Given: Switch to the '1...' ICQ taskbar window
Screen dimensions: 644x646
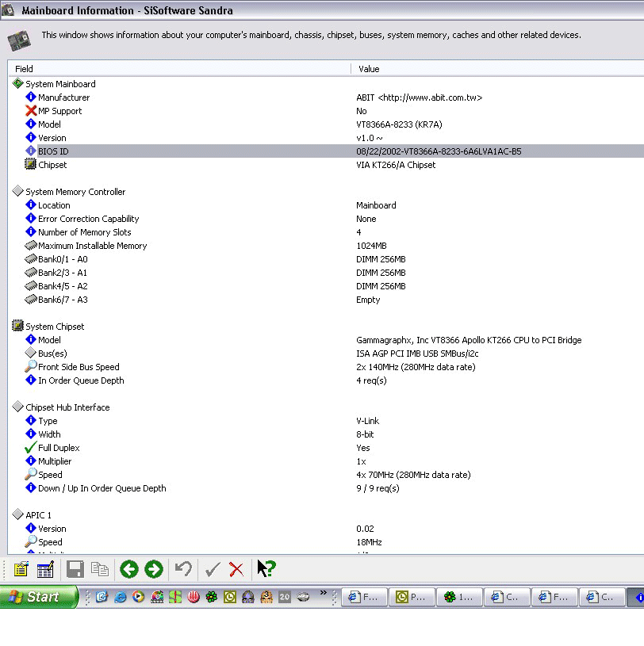Looking at the screenshot, I should [459, 597].
